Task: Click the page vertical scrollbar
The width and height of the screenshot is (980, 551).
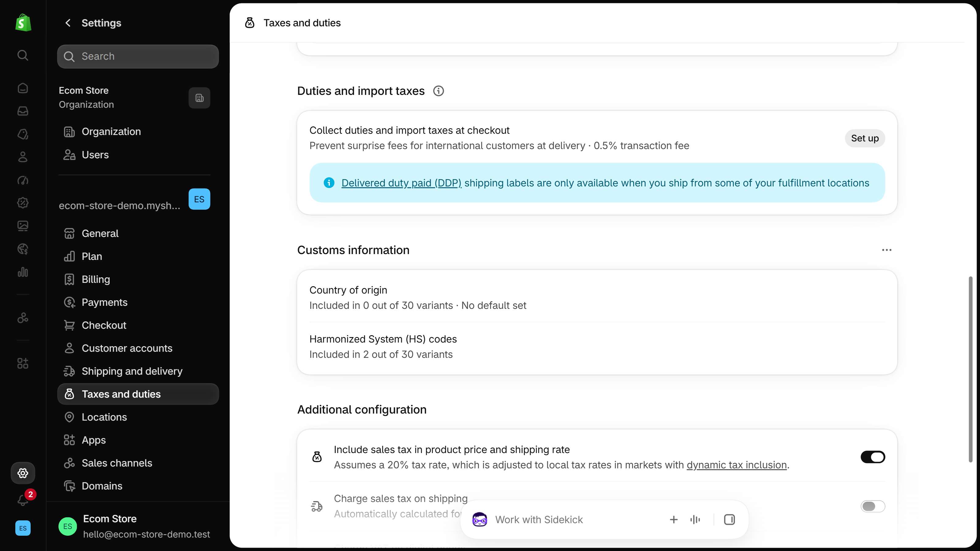Action: pyautogui.click(x=971, y=369)
